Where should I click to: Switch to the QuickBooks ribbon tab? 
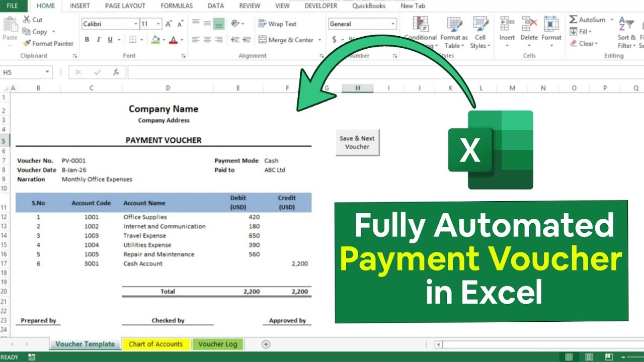[x=369, y=6]
